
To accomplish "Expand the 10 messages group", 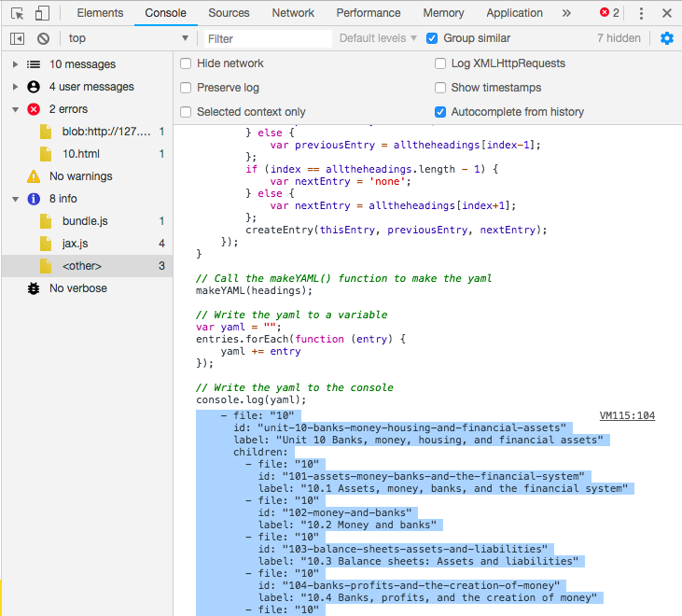I will click(x=15, y=64).
